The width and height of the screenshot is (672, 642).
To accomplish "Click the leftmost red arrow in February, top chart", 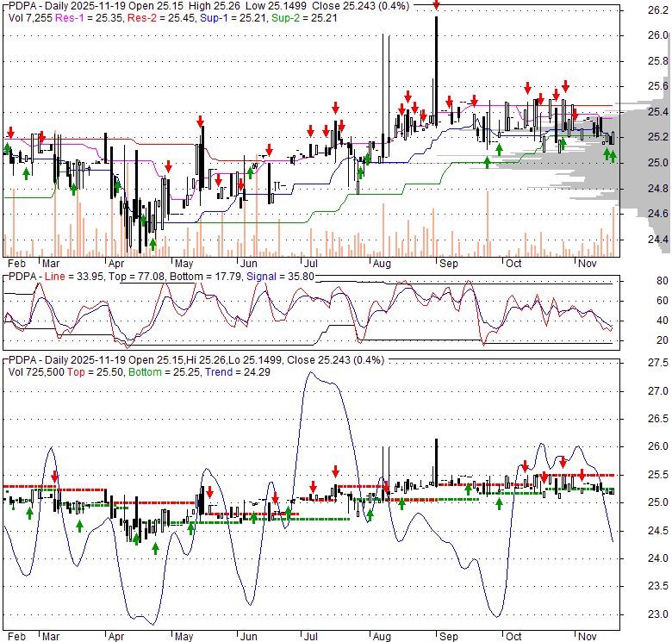I will pyautogui.click(x=10, y=133).
